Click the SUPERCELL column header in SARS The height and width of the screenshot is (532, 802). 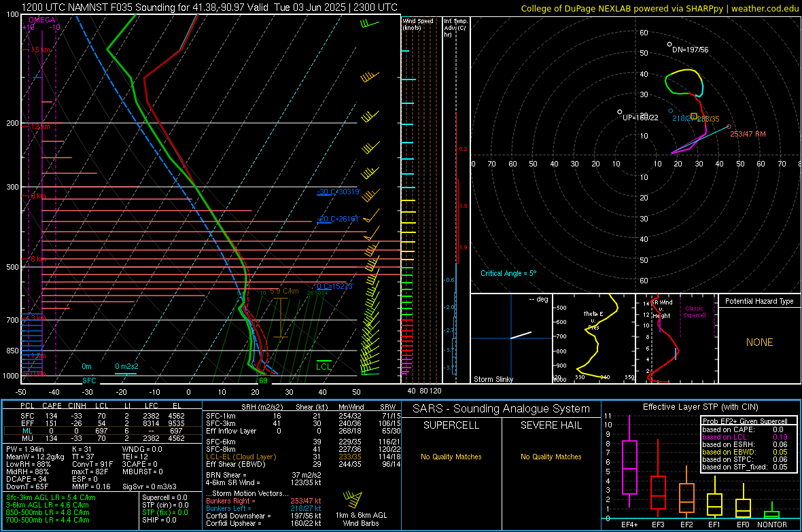451,425
